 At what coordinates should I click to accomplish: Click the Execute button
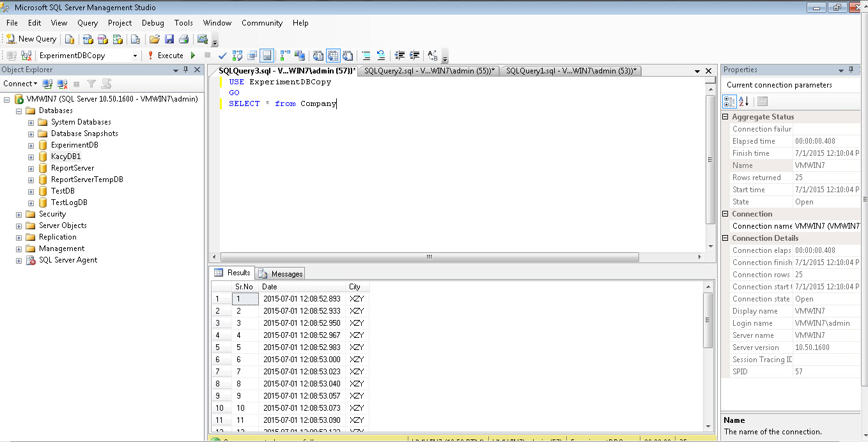(166, 56)
